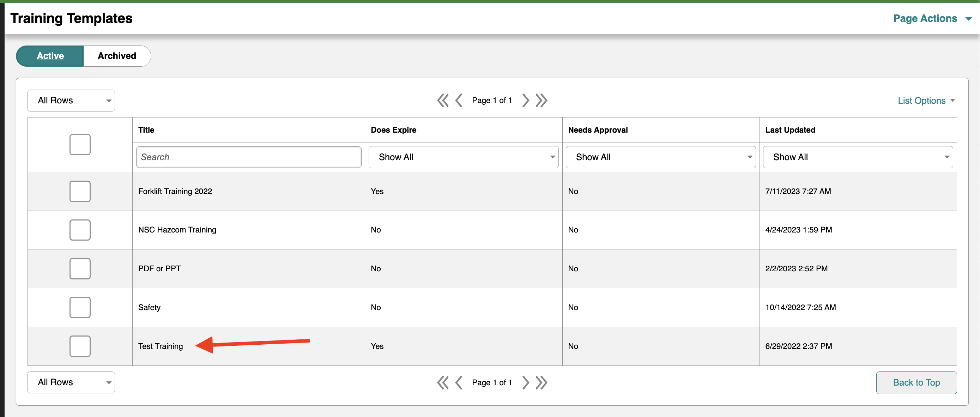Go to last page using top pager

542,101
